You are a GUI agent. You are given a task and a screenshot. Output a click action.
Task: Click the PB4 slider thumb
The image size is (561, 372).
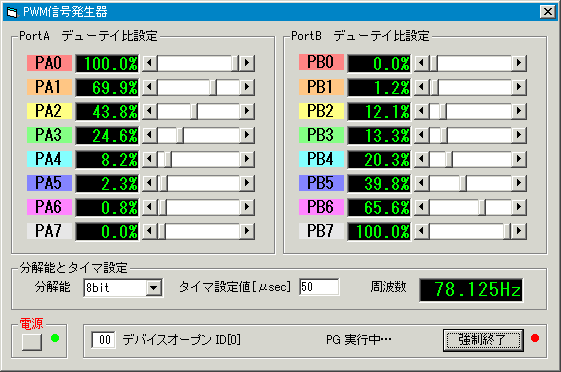click(x=449, y=159)
